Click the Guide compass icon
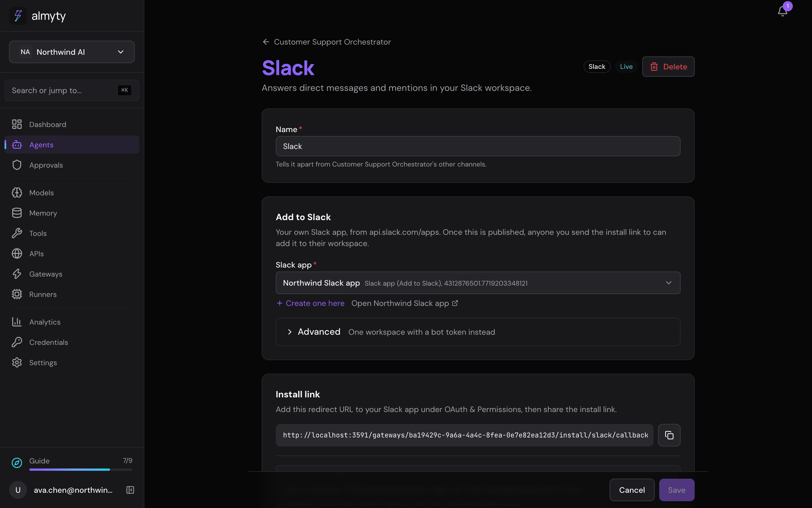Viewport: 812px width, 508px height. 17,463
